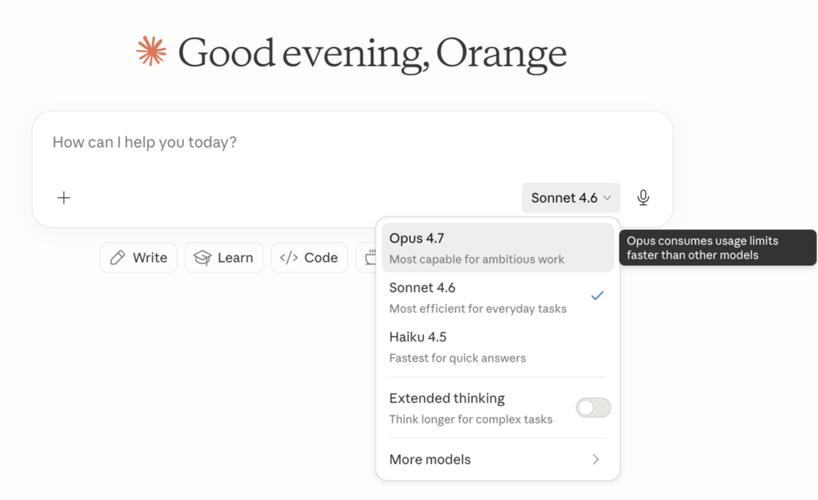Click the partially hidden coffee cup chip
The image size is (818, 500).
pyautogui.click(x=366, y=258)
